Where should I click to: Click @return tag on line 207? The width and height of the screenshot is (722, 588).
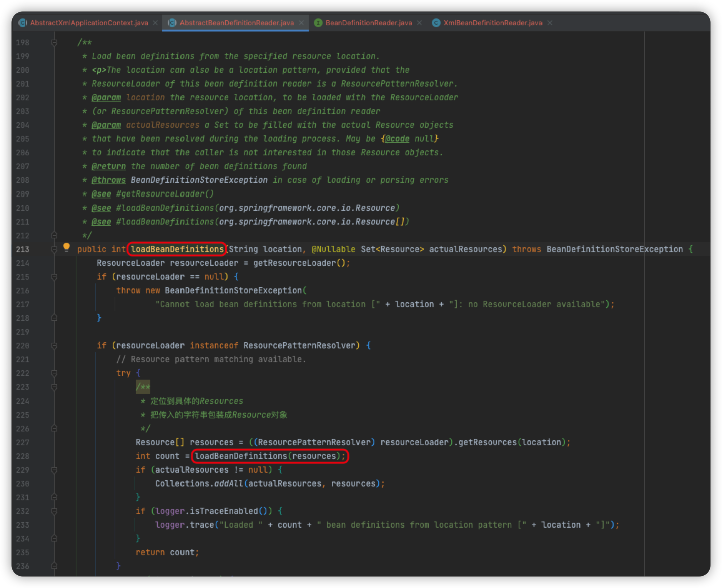coord(108,166)
